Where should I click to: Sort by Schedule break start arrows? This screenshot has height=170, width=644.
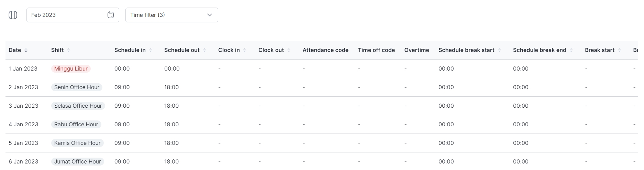click(x=499, y=50)
